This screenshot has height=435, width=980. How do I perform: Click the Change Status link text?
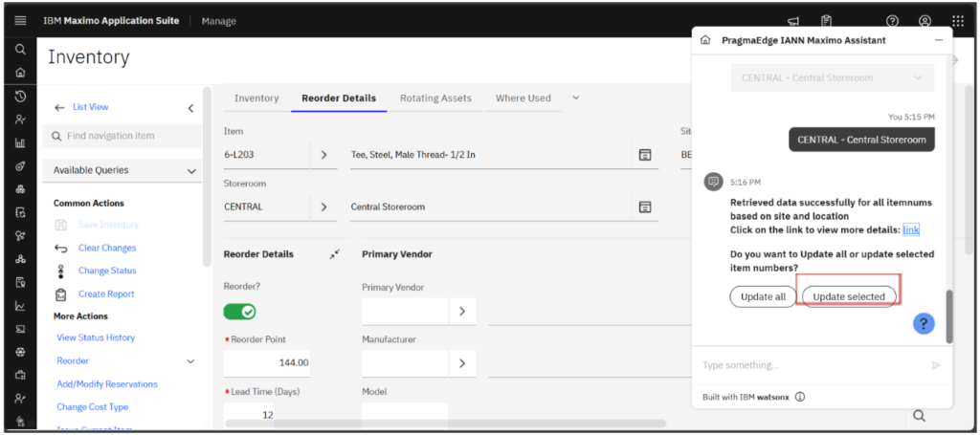coord(107,271)
